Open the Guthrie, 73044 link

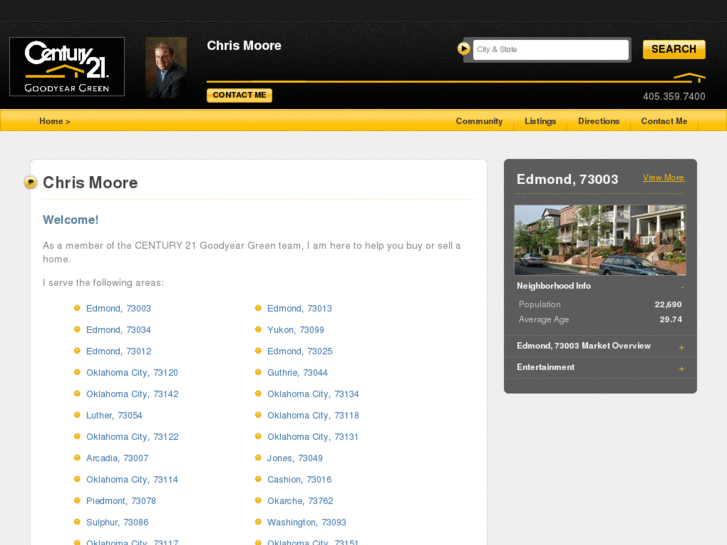tap(297, 372)
